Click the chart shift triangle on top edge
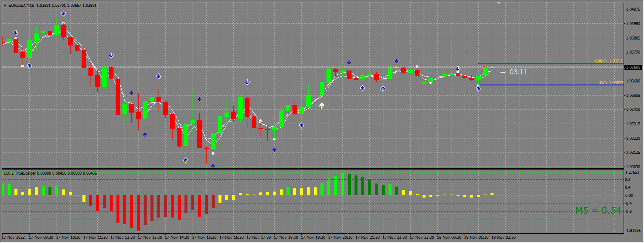Viewport: 644px width, 243px height. pos(499,3)
